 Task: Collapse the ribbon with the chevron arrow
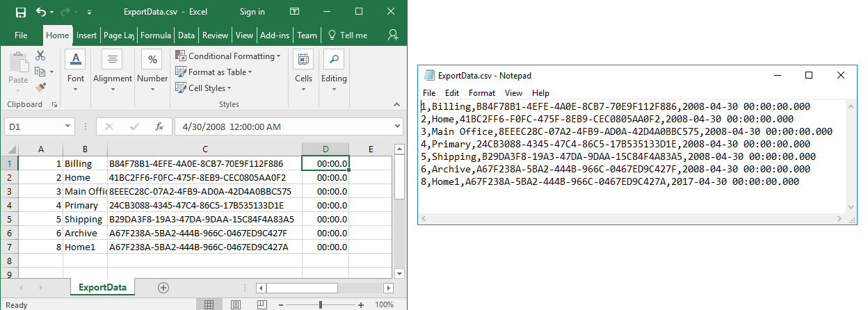(398, 105)
